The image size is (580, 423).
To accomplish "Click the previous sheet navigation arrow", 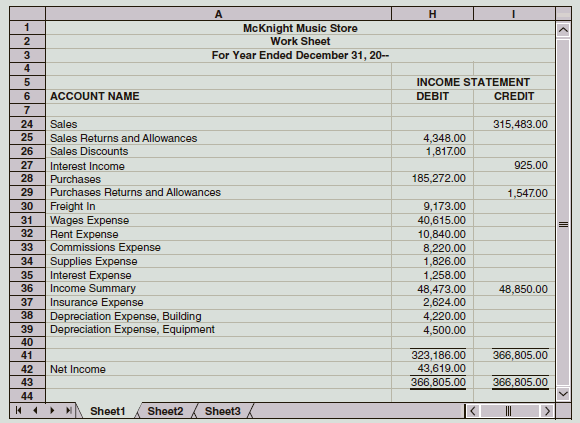I will [x=35, y=410].
